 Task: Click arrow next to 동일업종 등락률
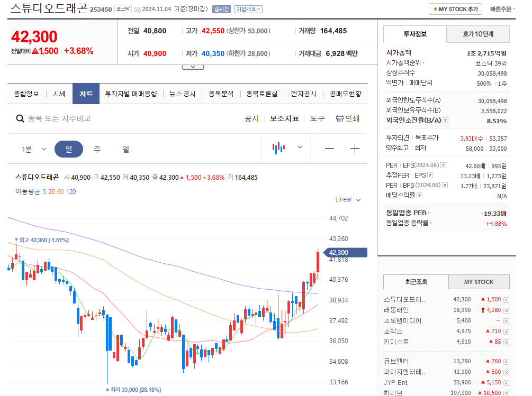[431, 223]
